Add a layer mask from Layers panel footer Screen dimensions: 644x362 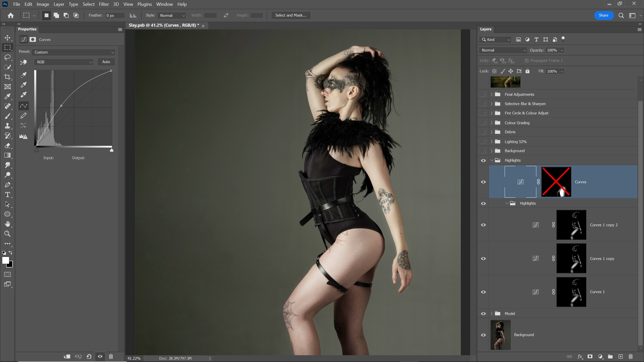[590, 356]
